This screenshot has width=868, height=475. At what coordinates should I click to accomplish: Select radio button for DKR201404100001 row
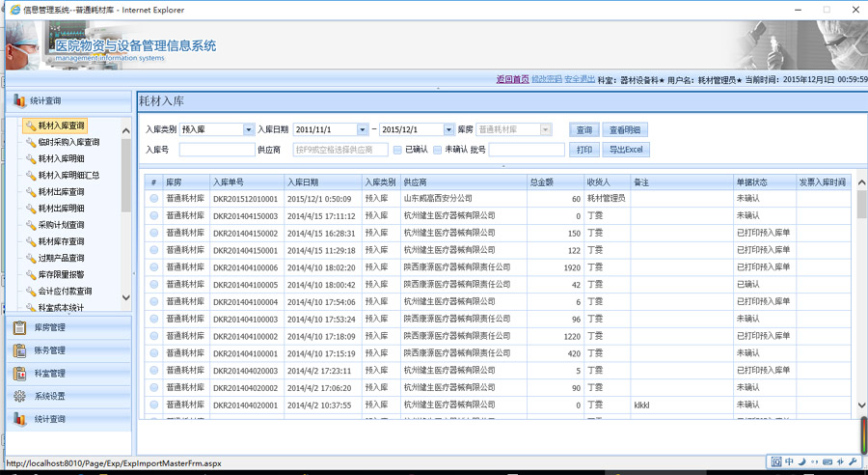click(x=154, y=353)
